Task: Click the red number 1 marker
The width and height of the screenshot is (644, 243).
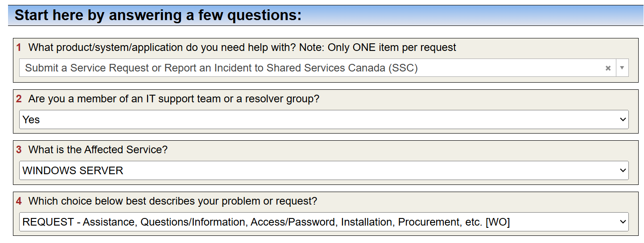Action: point(19,47)
